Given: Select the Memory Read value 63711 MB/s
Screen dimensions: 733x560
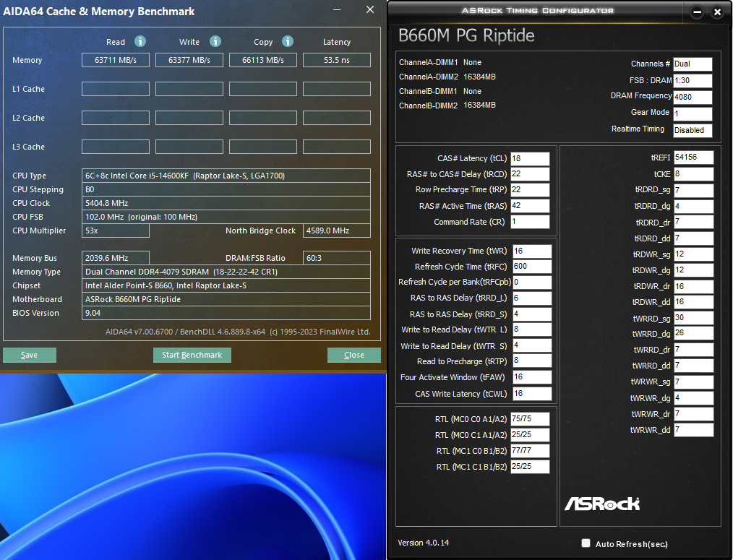Looking at the screenshot, I should [116, 60].
